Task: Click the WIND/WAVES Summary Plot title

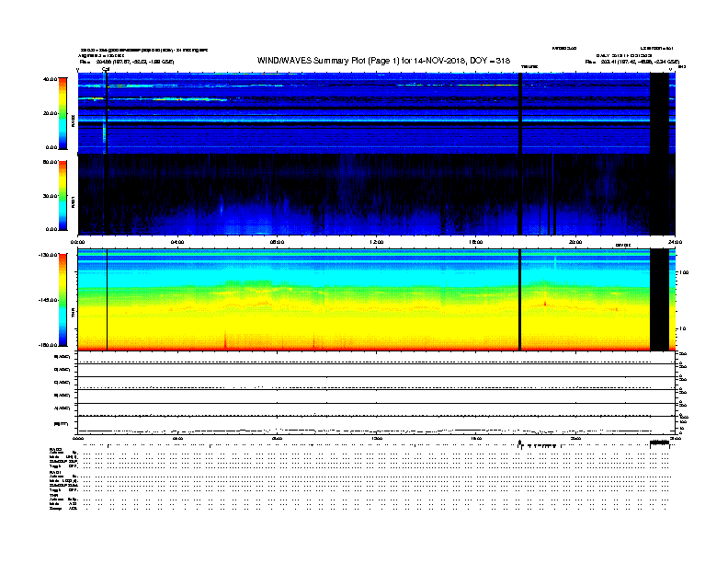Action: pyautogui.click(x=383, y=61)
